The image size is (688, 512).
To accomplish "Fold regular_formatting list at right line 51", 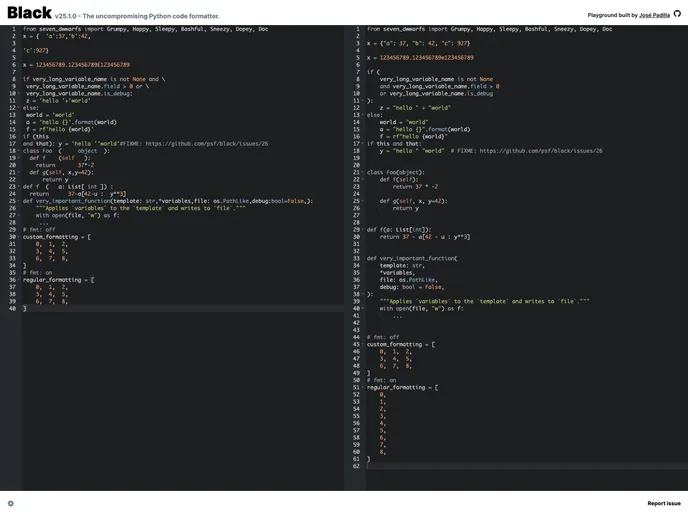I will click(x=363, y=387).
